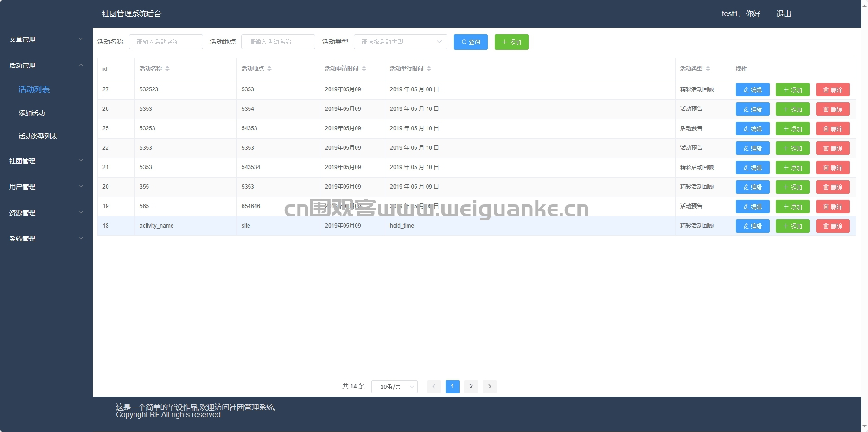Delete the activity with id 26

click(833, 109)
